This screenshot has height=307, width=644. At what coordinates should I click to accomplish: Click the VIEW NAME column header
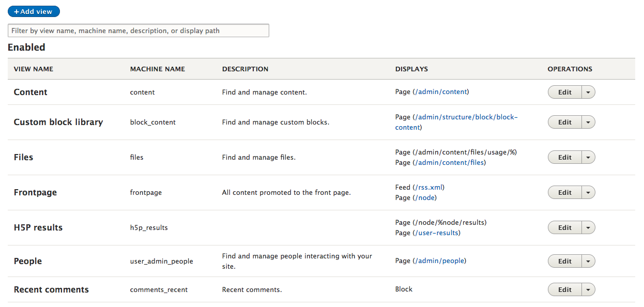tap(33, 69)
